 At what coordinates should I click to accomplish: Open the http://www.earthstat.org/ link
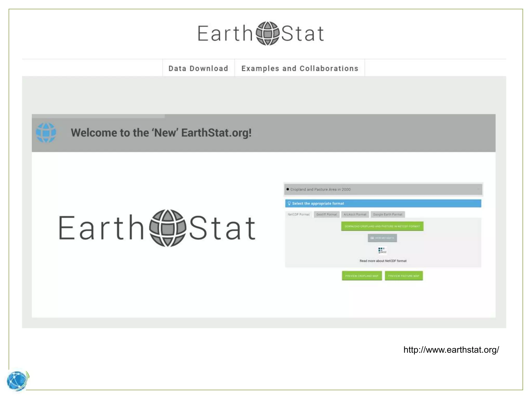click(x=451, y=350)
